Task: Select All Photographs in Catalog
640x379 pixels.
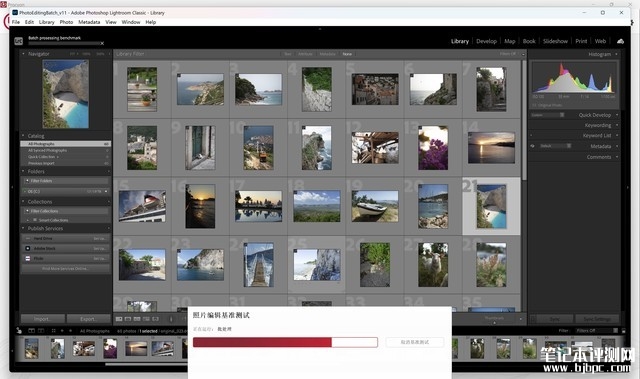Action: pyautogui.click(x=65, y=144)
